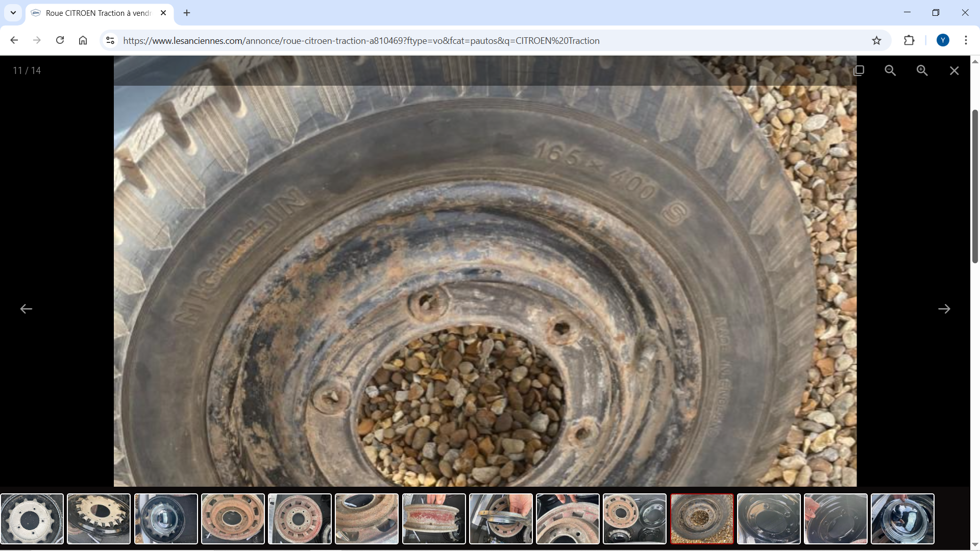Bookmark this page with the star icon
Viewport: 980px width, 551px height.
pyautogui.click(x=876, y=40)
